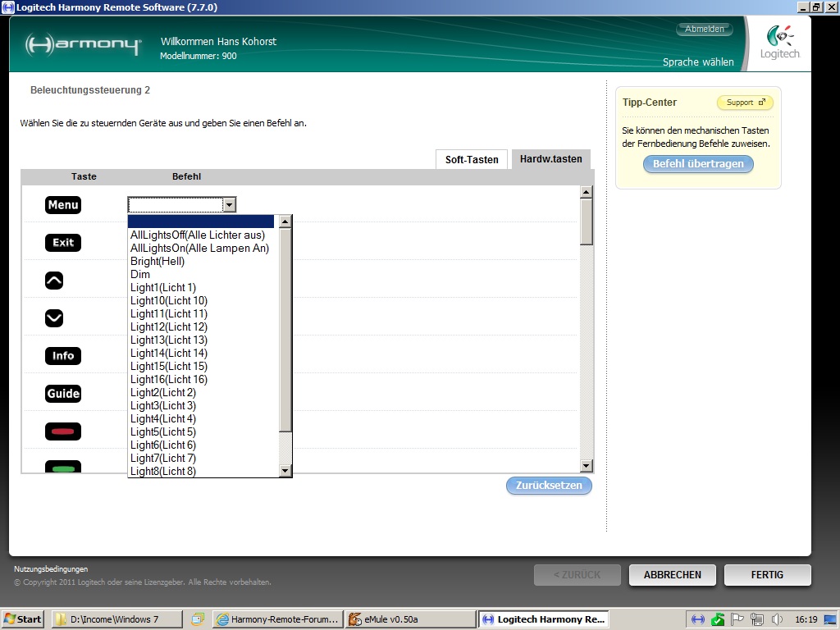Select the blank highlighted list entry

(201, 221)
